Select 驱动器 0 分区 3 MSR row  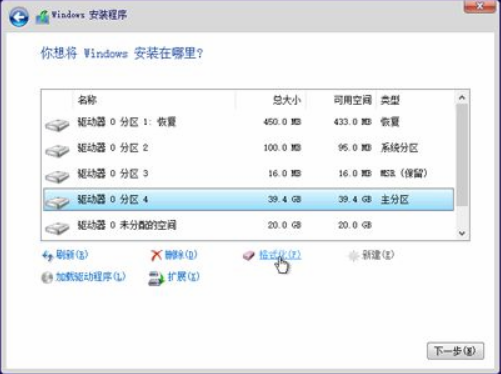click(248, 173)
